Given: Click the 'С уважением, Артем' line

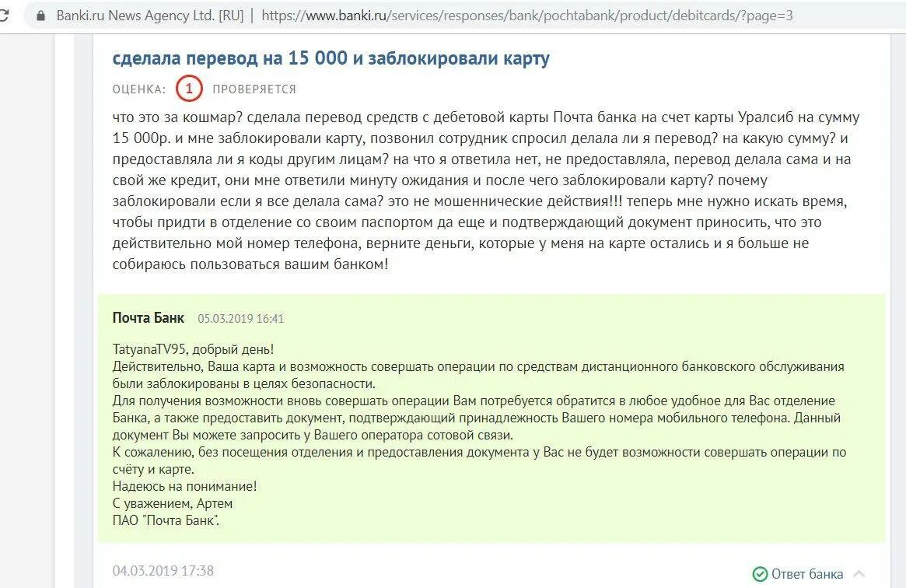Looking at the screenshot, I should click(172, 504).
